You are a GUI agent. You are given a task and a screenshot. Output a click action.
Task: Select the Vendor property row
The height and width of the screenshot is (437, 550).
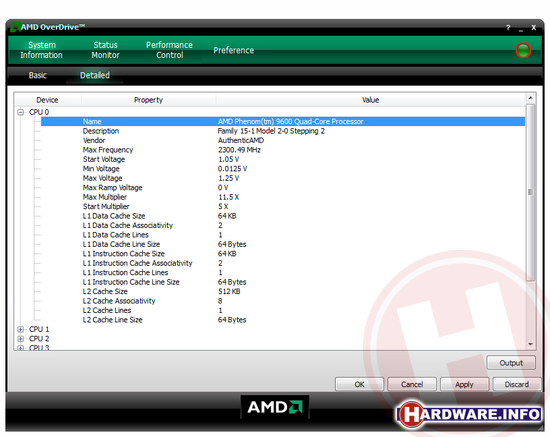coord(283,141)
